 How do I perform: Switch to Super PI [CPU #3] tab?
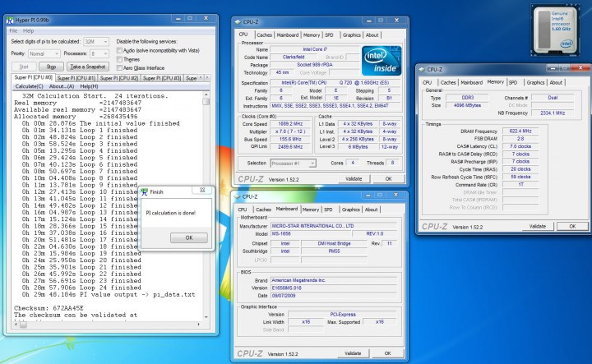162,78
